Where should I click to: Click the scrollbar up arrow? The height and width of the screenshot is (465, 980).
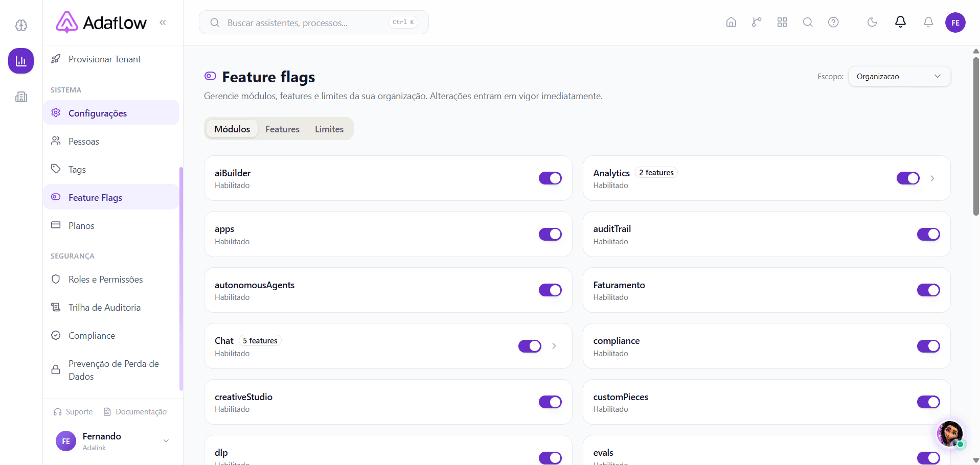tap(976, 51)
